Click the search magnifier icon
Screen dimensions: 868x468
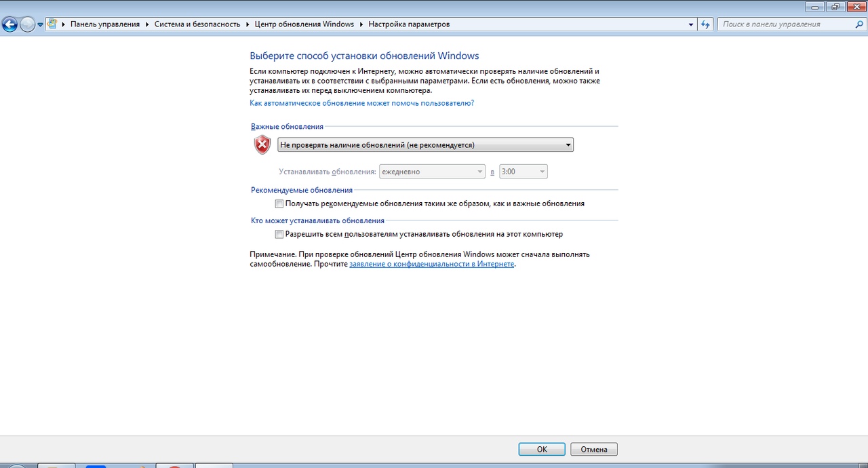coord(859,24)
